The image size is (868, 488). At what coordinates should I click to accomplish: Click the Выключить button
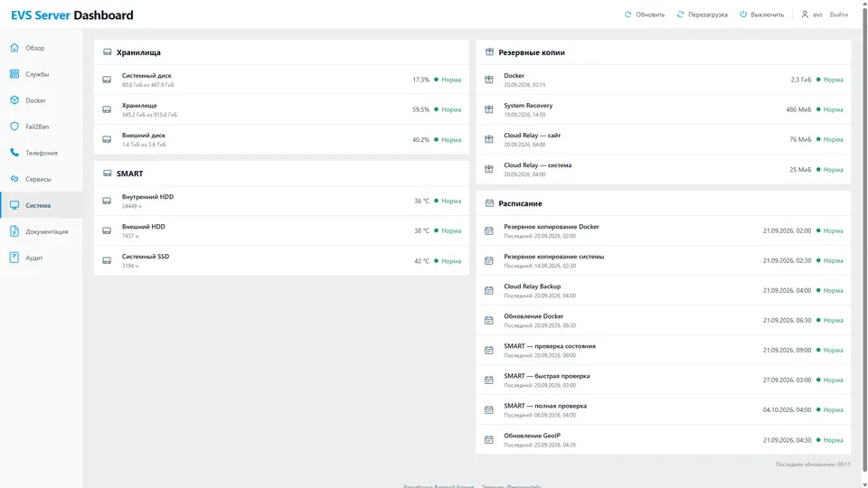pos(761,14)
